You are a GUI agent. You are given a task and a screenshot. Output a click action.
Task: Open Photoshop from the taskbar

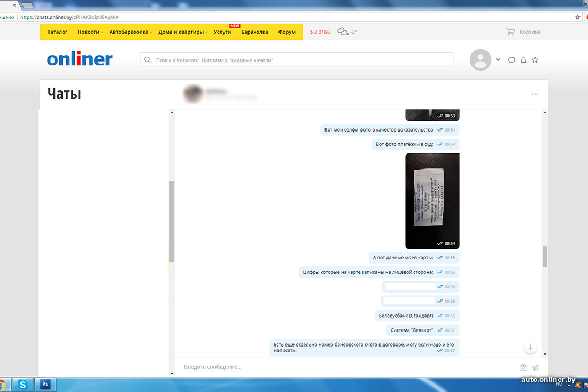45,384
